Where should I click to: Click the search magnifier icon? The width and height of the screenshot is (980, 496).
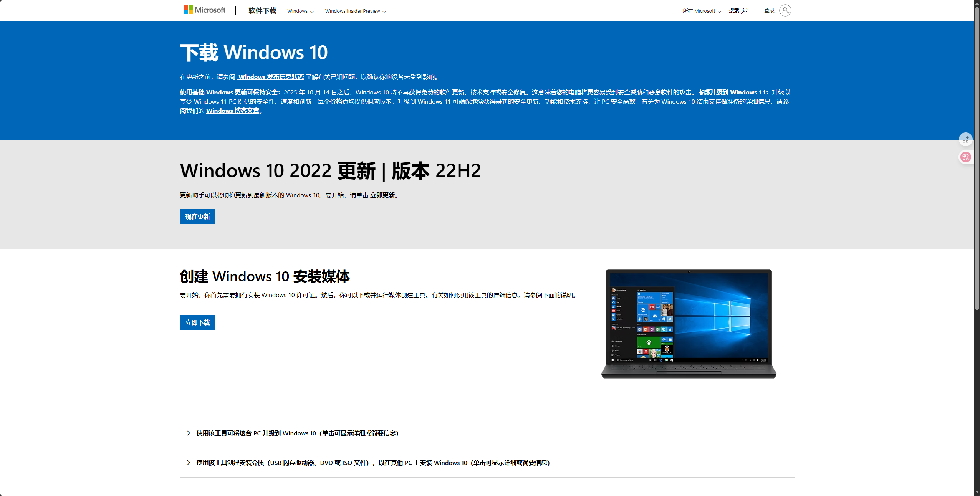tap(744, 10)
